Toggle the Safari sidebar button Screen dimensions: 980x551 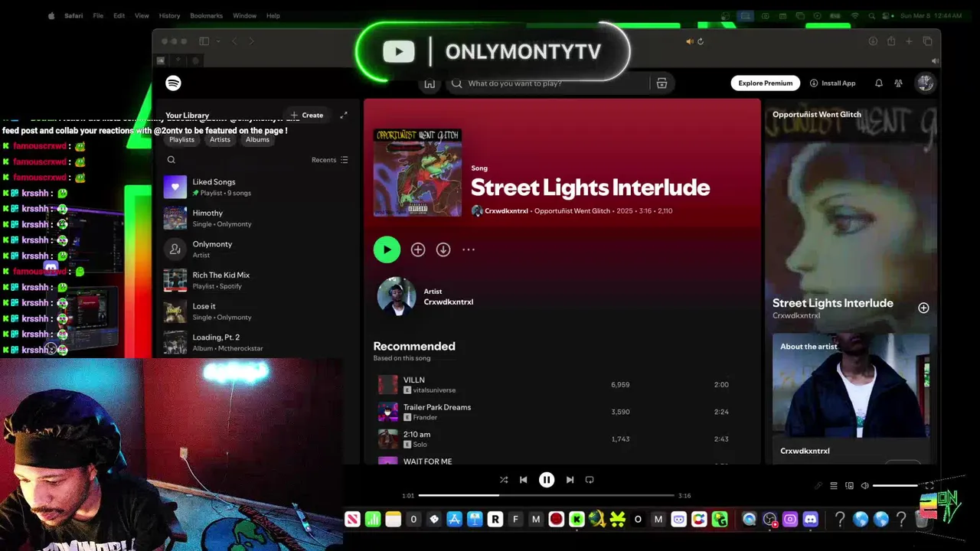coord(204,41)
